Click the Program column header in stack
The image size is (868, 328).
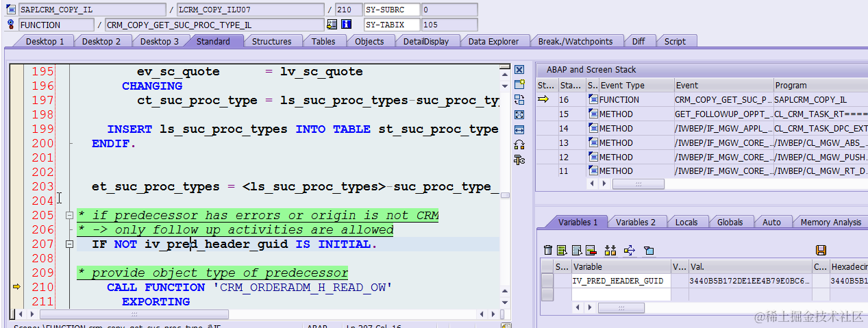point(821,86)
